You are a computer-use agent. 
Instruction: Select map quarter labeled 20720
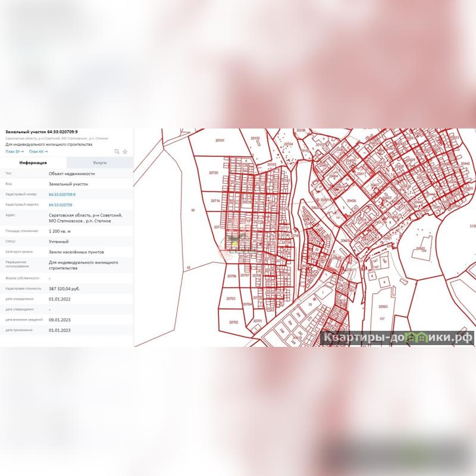coord(214,173)
